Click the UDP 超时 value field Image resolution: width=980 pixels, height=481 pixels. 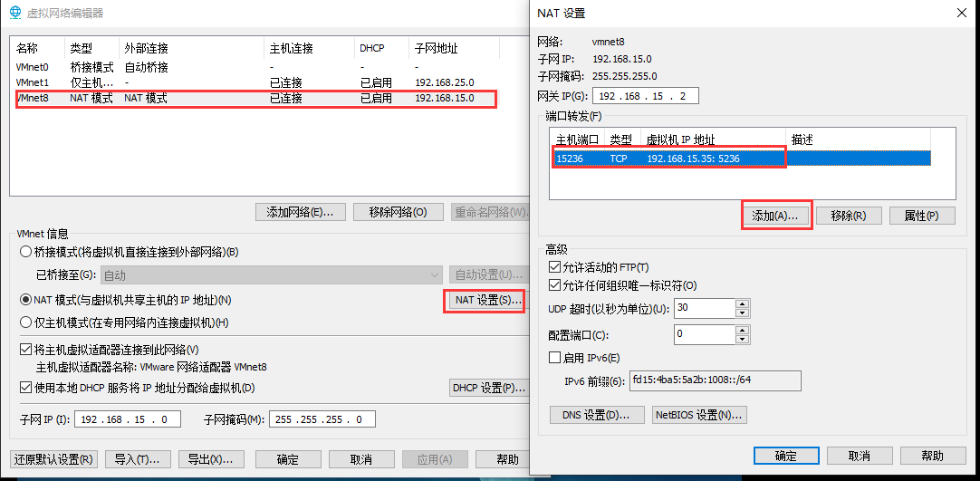[x=705, y=308]
